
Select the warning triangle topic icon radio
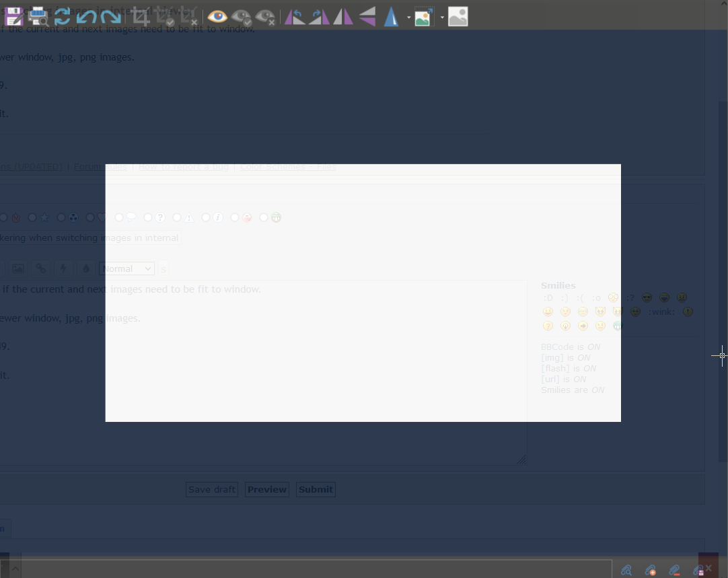177,217
